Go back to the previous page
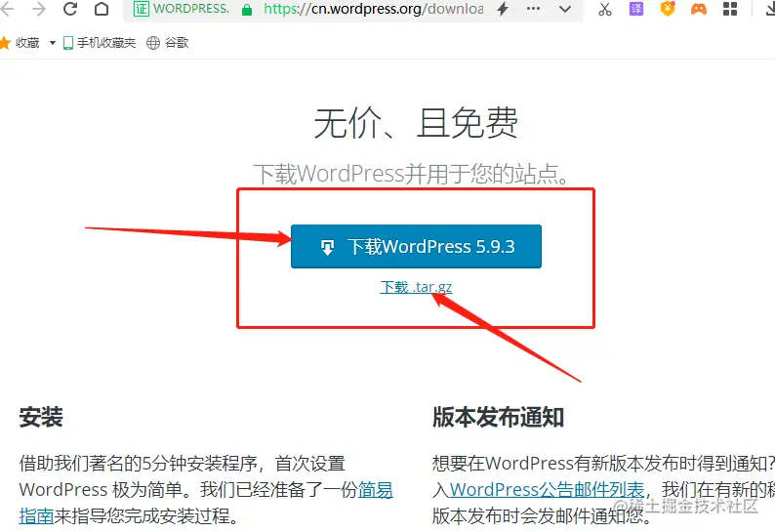Screen dimensions: 775x532 coord(7,9)
